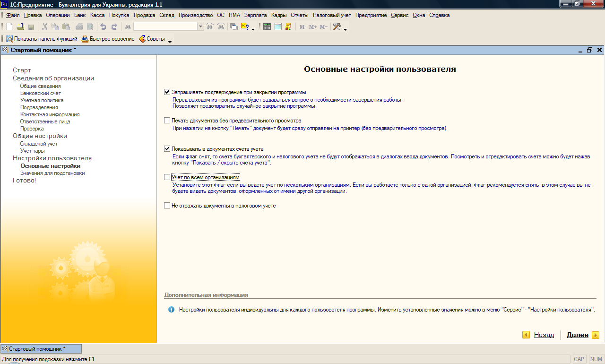605x364 pixels.
Task: Click the Open file toolbar icon
Action: (20, 27)
